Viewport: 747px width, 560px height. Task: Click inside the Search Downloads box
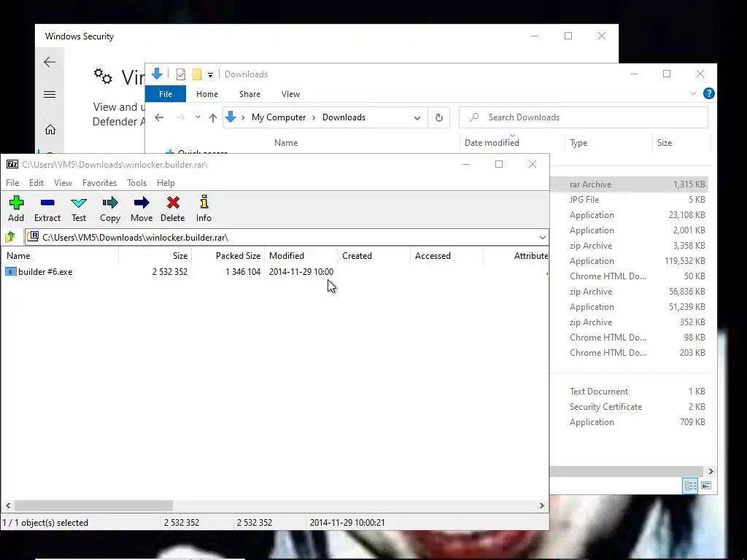click(x=584, y=117)
